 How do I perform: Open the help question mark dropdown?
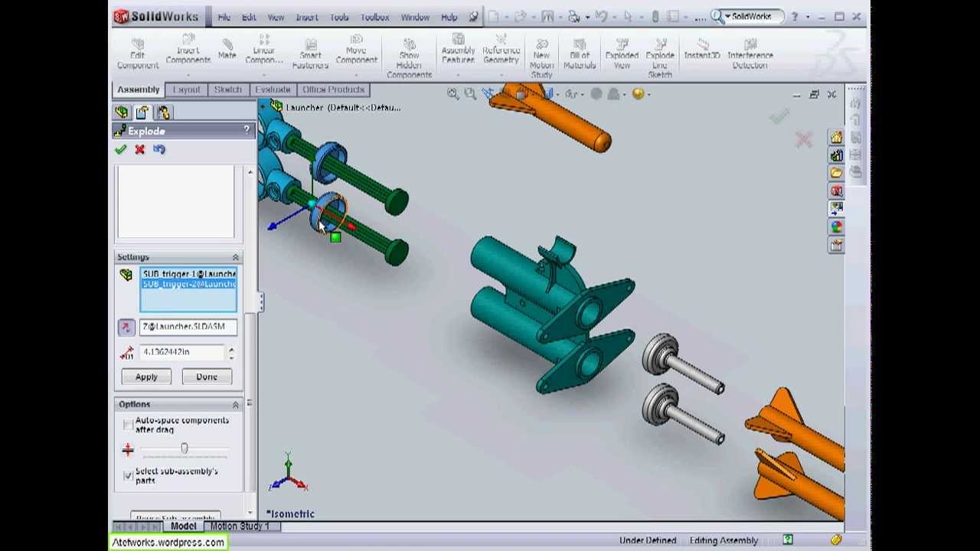[808, 17]
